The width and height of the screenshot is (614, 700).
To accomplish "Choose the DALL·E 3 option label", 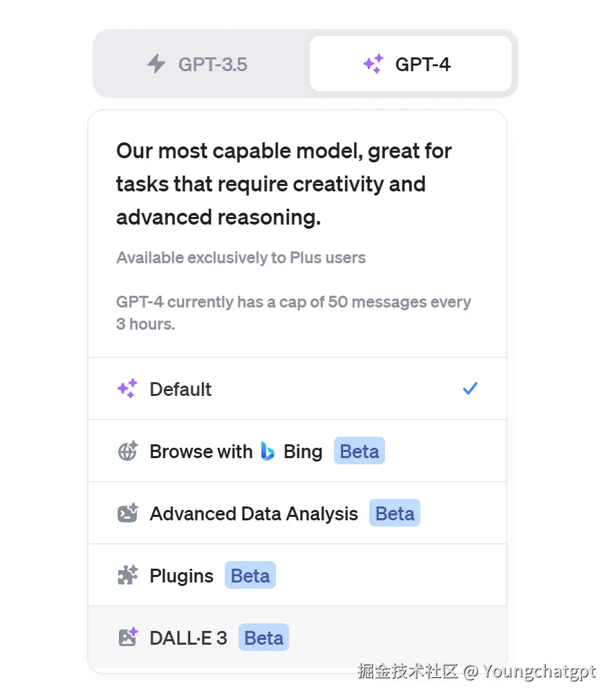I will tap(188, 638).
